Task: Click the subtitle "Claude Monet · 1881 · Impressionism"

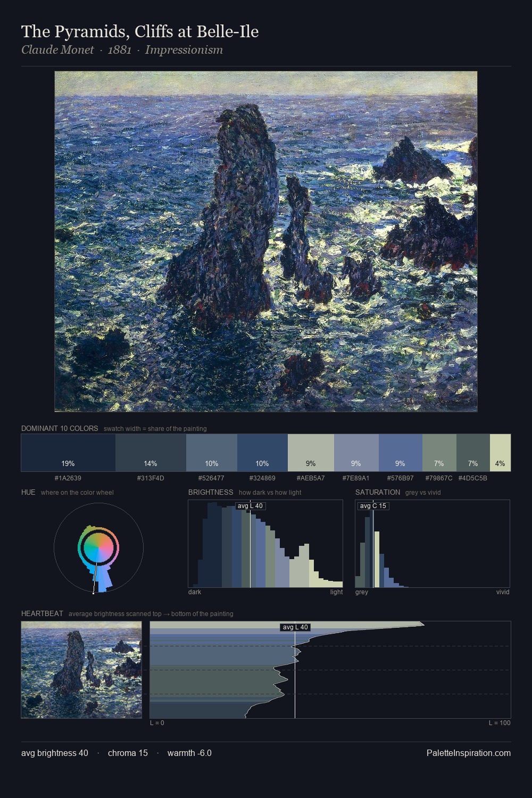Action: tap(122, 50)
